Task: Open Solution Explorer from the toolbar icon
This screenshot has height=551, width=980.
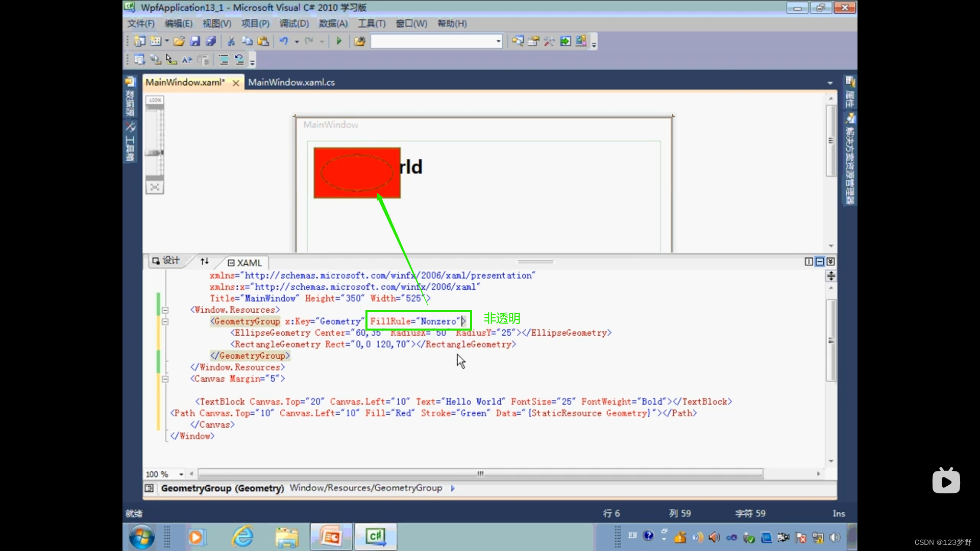Action: [x=518, y=41]
